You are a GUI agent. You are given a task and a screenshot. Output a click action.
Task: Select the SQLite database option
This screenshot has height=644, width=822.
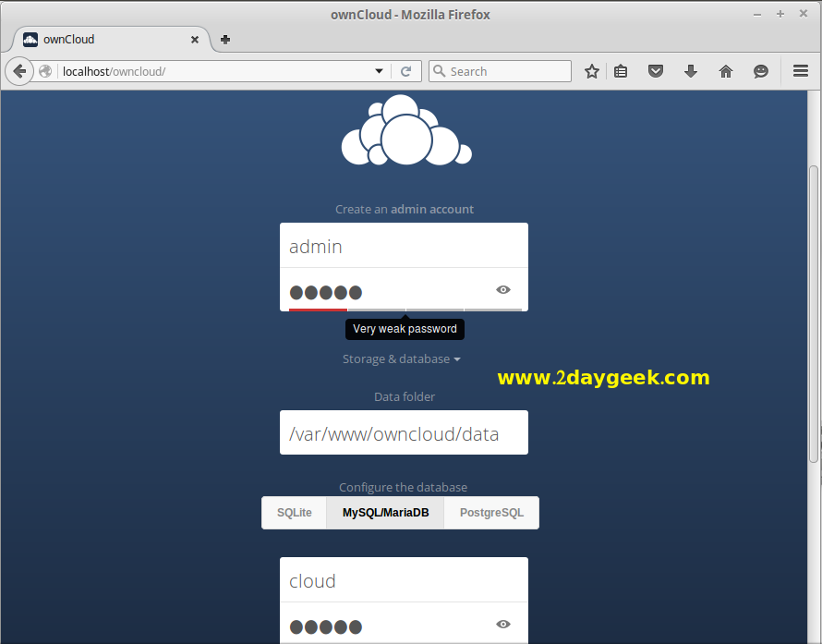click(x=294, y=513)
